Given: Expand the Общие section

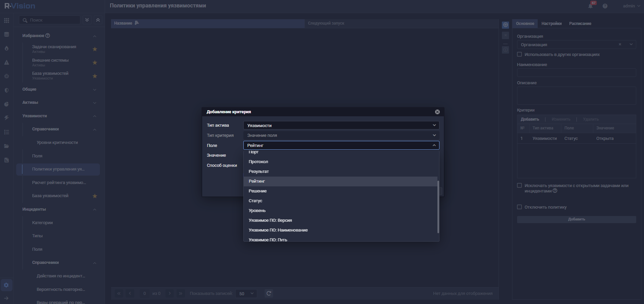Looking at the screenshot, I should coord(95,90).
